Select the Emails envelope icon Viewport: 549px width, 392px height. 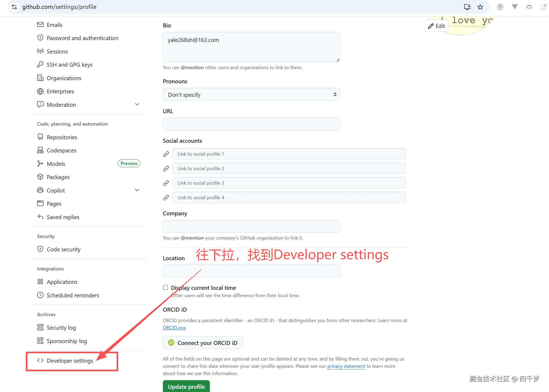click(x=40, y=24)
